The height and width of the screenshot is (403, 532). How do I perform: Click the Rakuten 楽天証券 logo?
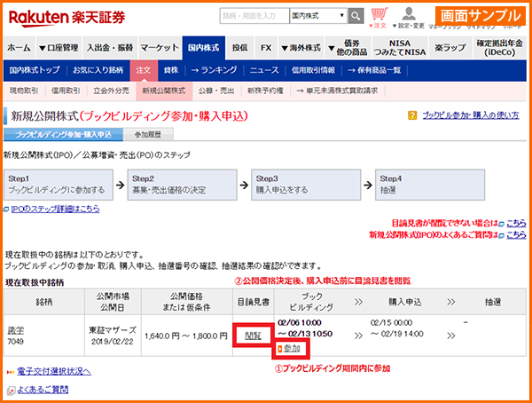[66, 18]
